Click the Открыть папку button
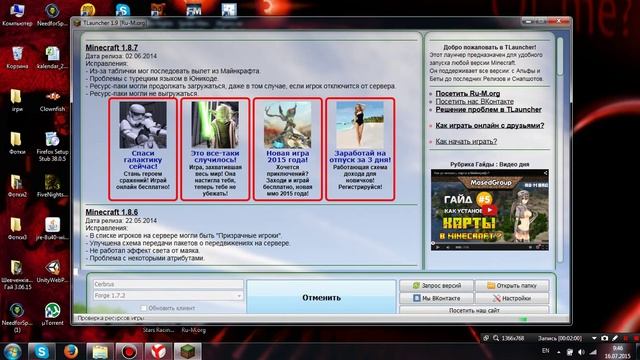The height and width of the screenshot is (360, 640). [x=512, y=285]
